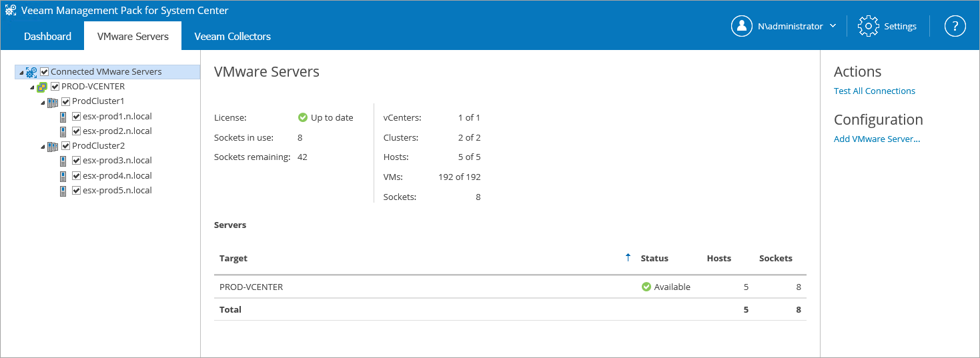The width and height of the screenshot is (980, 358).
Task: Open Settings via the gear icon
Action: (x=868, y=26)
